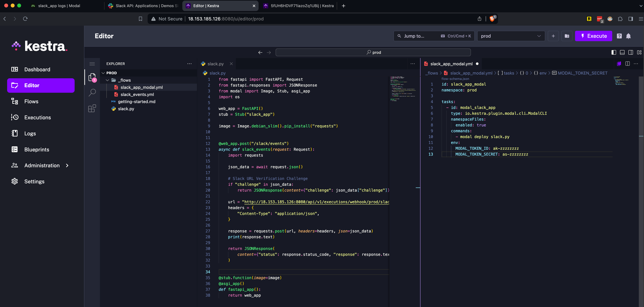Toggle primary sidebar layout icon
The width and height of the screenshot is (644, 307).
pos(614,52)
